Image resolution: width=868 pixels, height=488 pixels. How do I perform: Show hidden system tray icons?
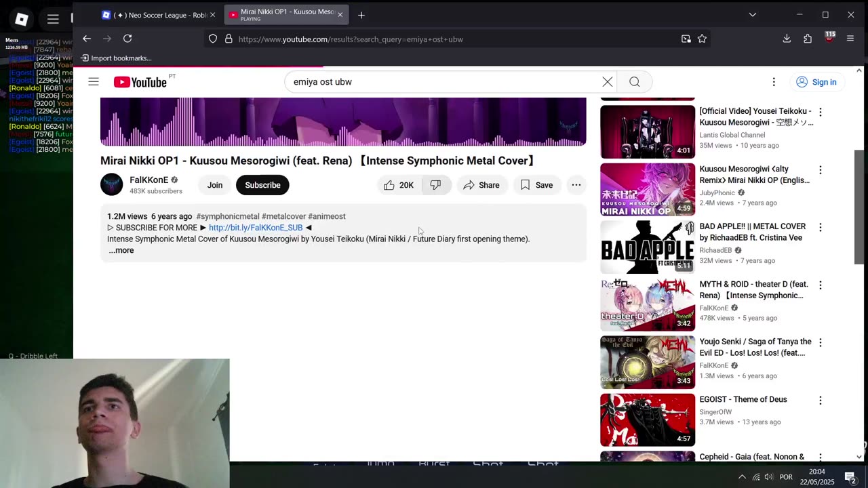742,477
